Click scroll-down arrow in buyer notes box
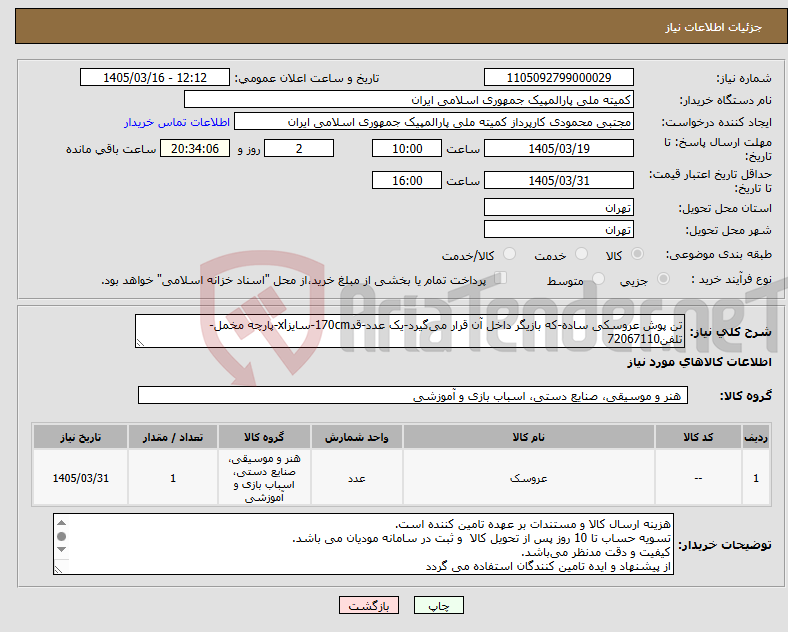This screenshot has width=788, height=632. 61,550
